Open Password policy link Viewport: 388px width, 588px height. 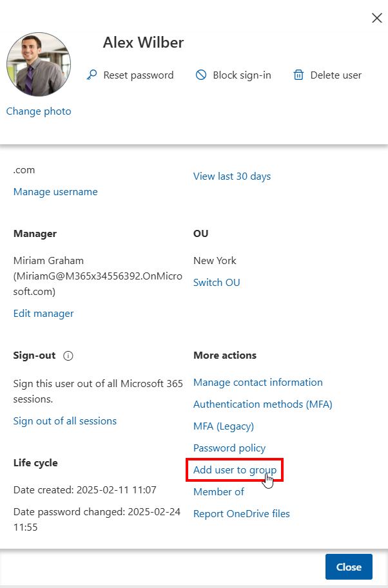coord(229,448)
